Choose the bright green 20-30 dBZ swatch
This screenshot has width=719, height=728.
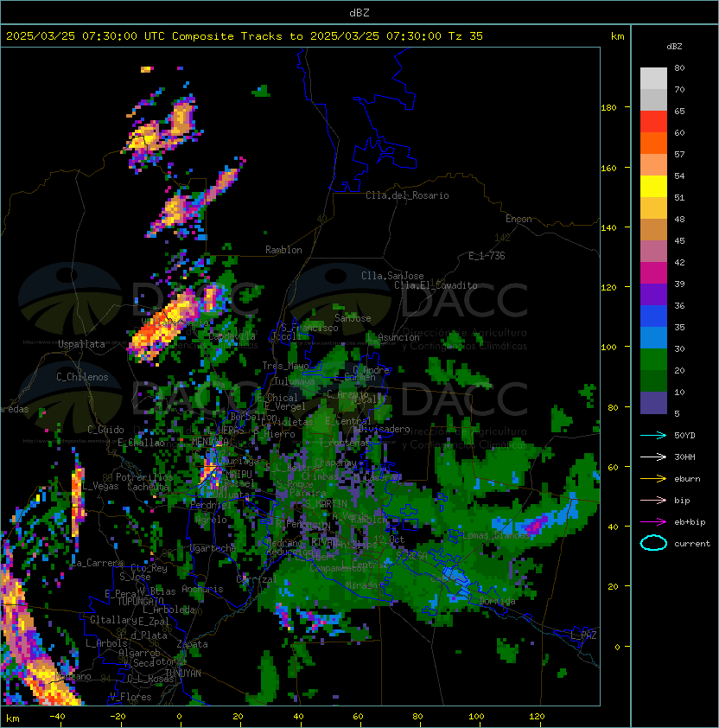[653, 360]
